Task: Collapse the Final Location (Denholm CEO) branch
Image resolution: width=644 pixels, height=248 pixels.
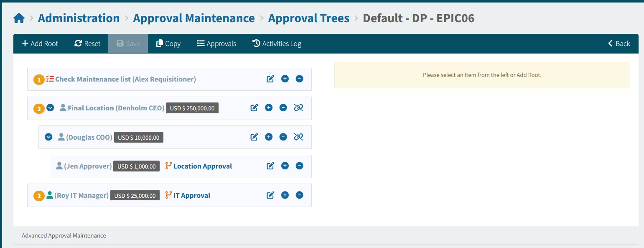Action: click(50, 107)
